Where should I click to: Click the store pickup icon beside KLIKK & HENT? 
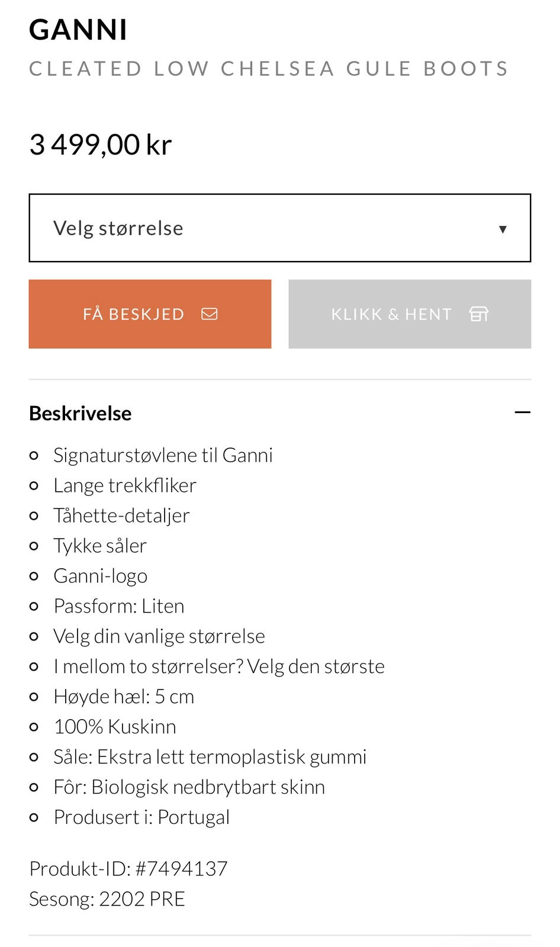coord(479,314)
